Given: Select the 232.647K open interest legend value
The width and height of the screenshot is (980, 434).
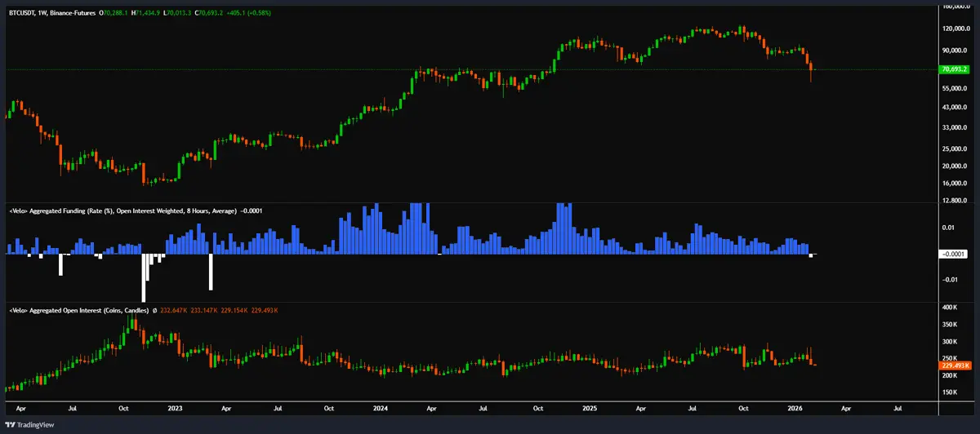Looking at the screenshot, I should pos(175,310).
